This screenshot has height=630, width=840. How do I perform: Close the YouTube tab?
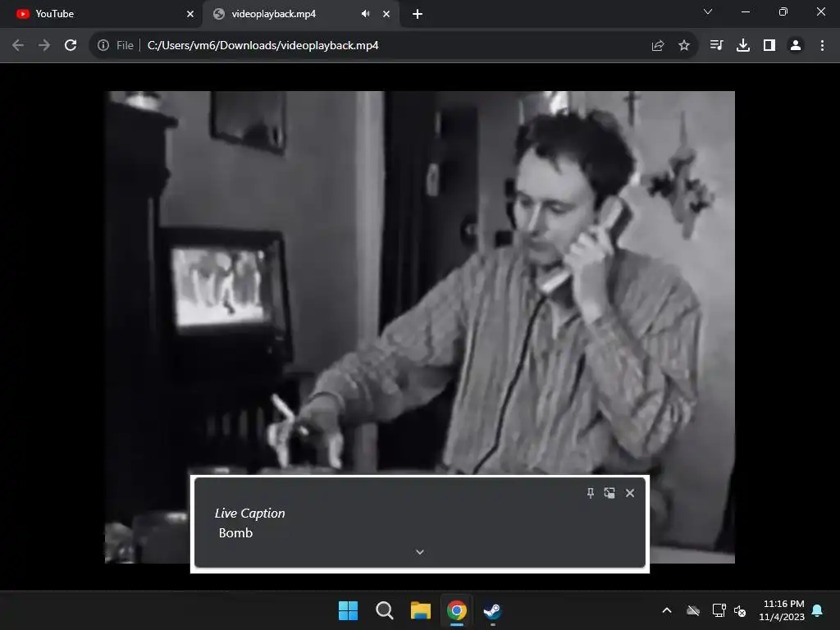190,14
